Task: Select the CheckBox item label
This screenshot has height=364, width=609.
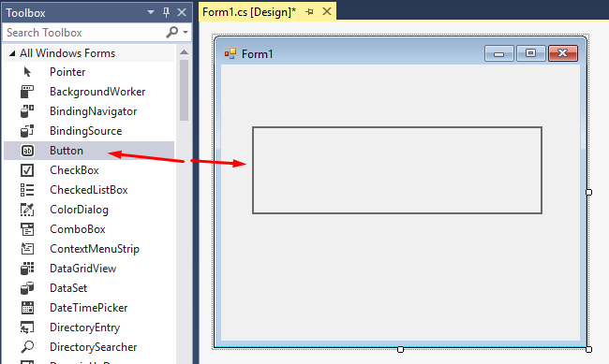Action: [x=74, y=170]
